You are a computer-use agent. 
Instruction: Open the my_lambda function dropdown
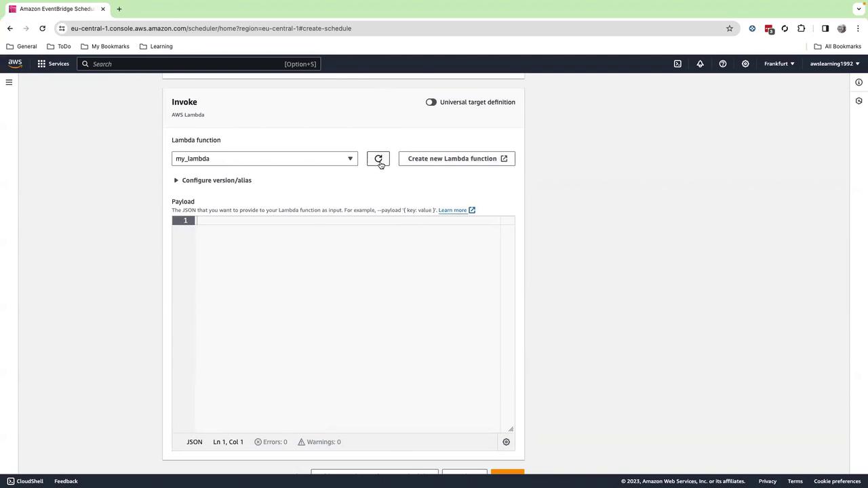pyautogui.click(x=264, y=159)
